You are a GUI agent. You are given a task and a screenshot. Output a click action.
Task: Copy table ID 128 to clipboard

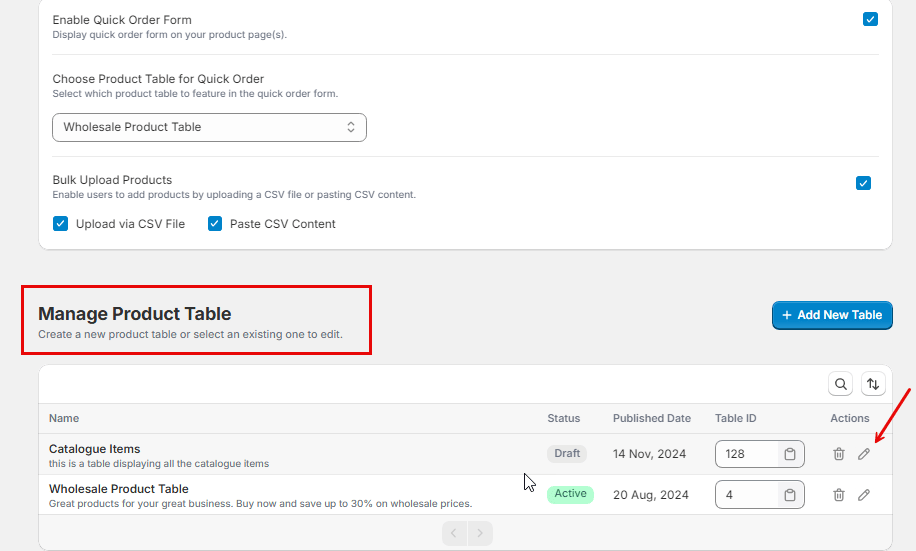click(x=790, y=454)
